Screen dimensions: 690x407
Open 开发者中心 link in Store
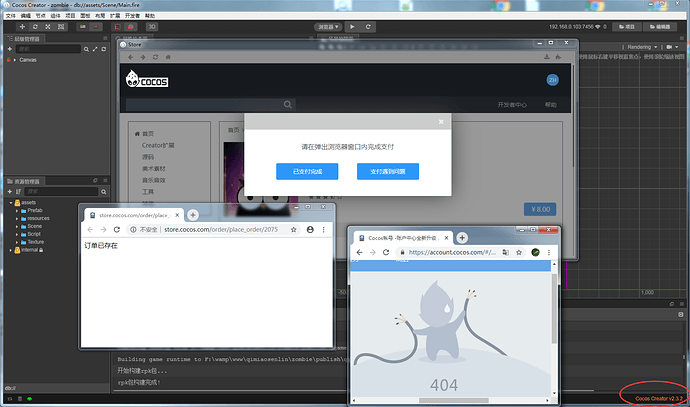(x=512, y=105)
